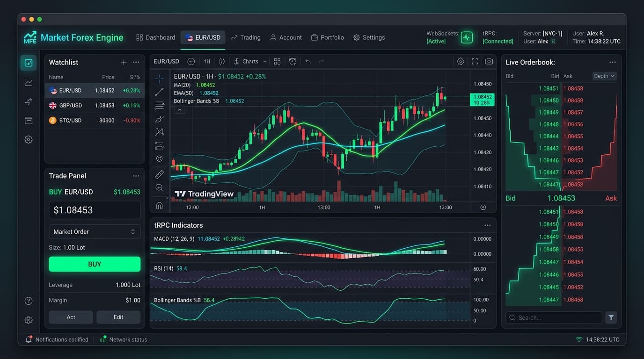Toggle fullscreen mode for the chart
Viewport: 644px width, 359px height.
pos(475,61)
